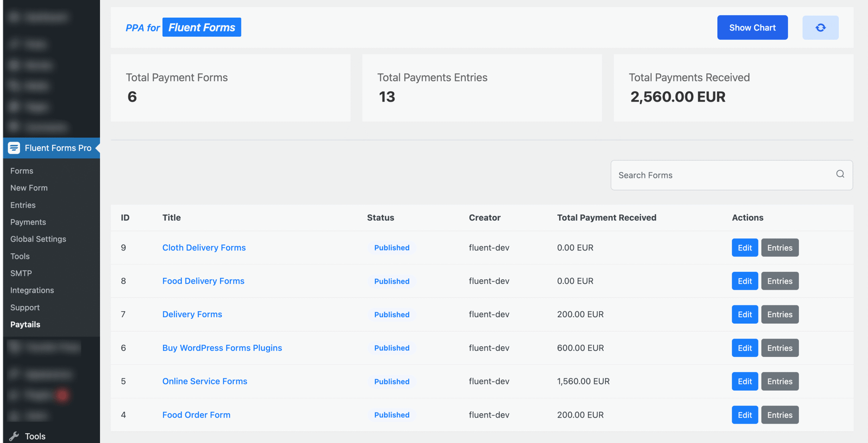Image resolution: width=868 pixels, height=443 pixels.
Task: View Entries for Online Service Forms
Action: click(x=780, y=382)
